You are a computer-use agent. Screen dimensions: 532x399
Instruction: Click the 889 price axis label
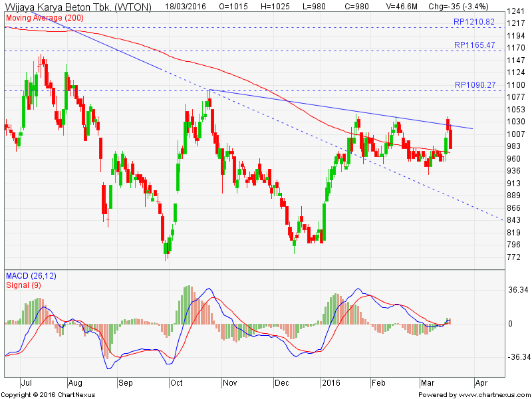(513, 196)
